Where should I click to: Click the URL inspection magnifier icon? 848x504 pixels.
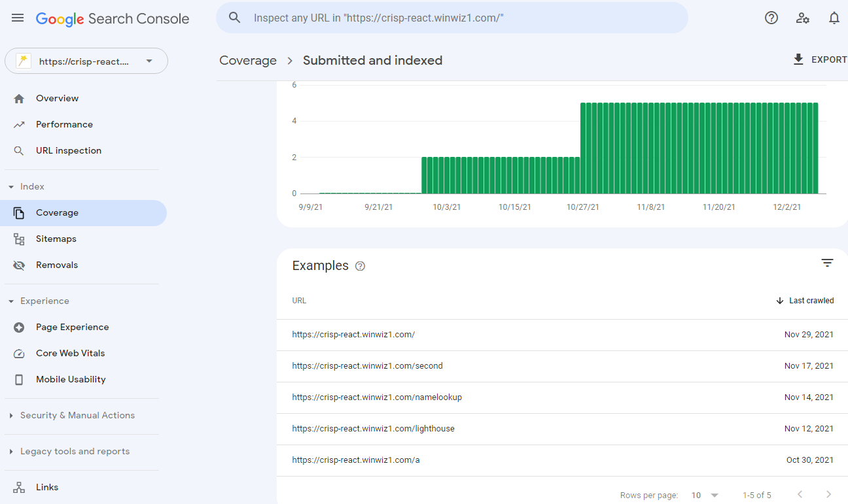[x=19, y=150]
